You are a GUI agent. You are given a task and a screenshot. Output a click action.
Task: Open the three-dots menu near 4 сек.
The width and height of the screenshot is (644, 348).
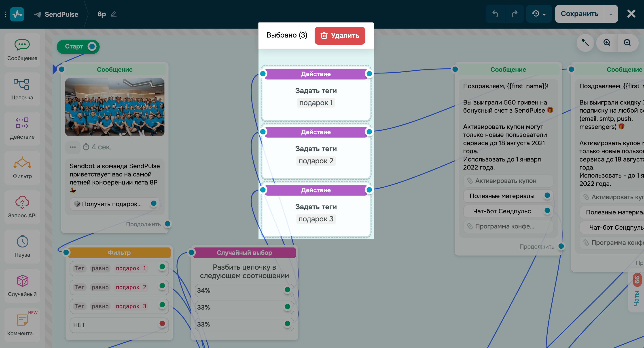73,147
